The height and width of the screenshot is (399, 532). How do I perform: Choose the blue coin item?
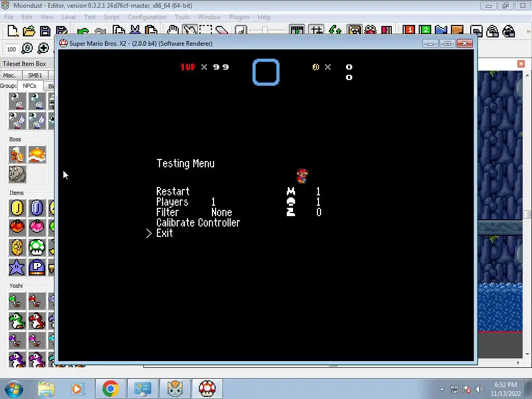[37, 208]
